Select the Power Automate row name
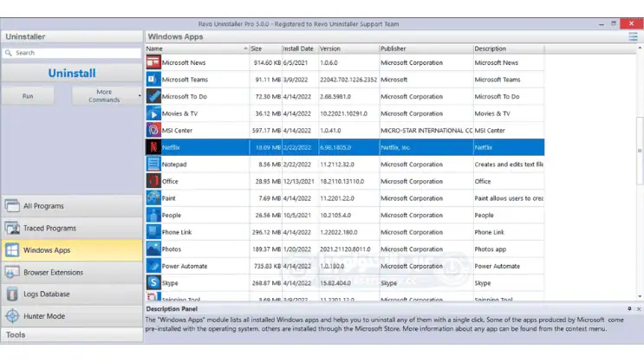644x362 pixels. pos(185,266)
